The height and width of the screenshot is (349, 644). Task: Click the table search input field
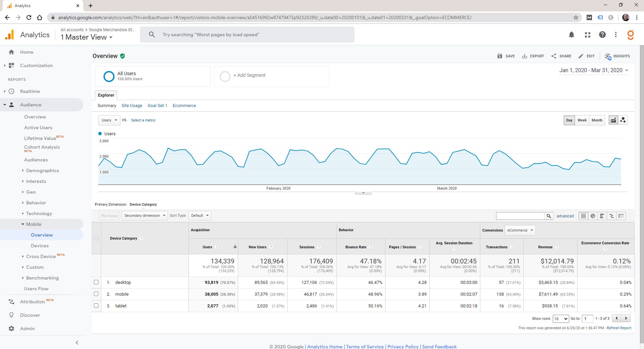click(x=520, y=216)
